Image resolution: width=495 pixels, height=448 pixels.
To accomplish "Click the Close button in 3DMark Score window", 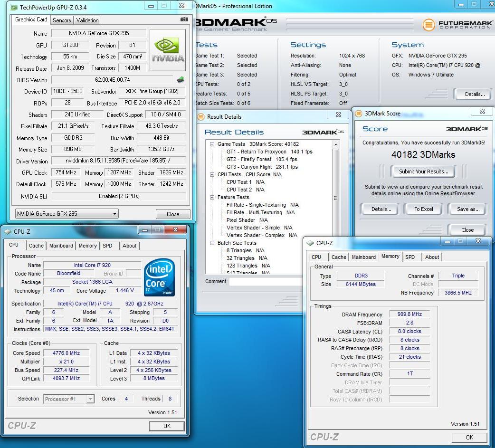I will [x=467, y=230].
